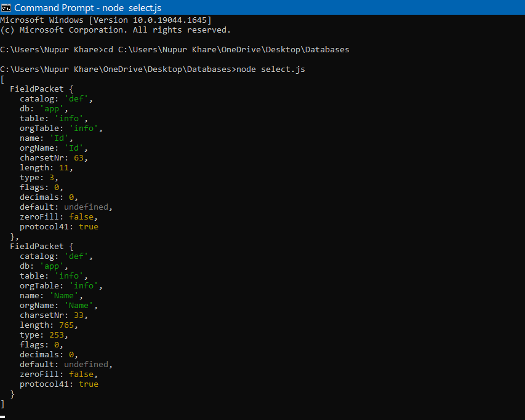Click the protocol41 value 'true'
This screenshot has height=420, width=525.
point(88,384)
